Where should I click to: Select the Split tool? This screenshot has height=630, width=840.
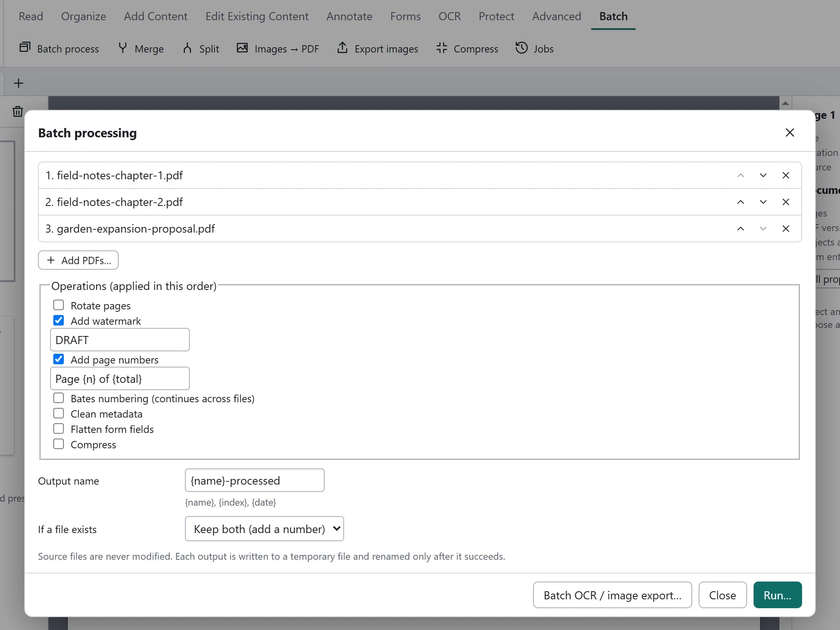[x=201, y=48]
